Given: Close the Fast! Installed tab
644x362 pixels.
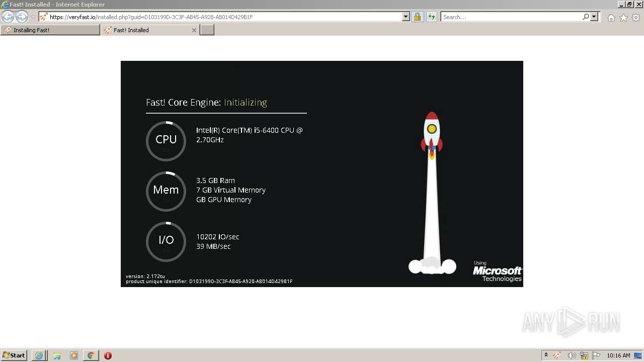Looking at the screenshot, I should (194, 30).
